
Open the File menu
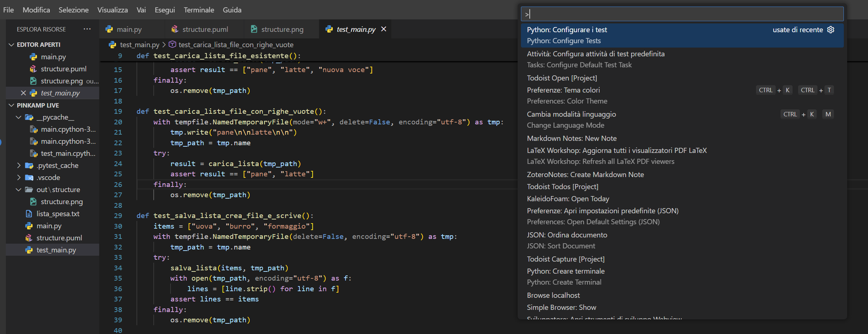click(8, 10)
